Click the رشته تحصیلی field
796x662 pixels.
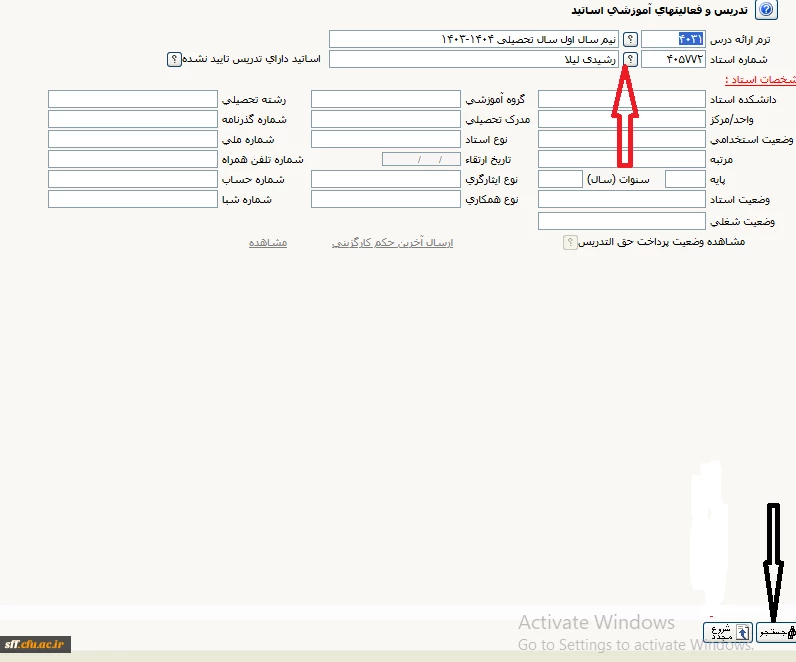coord(132,99)
